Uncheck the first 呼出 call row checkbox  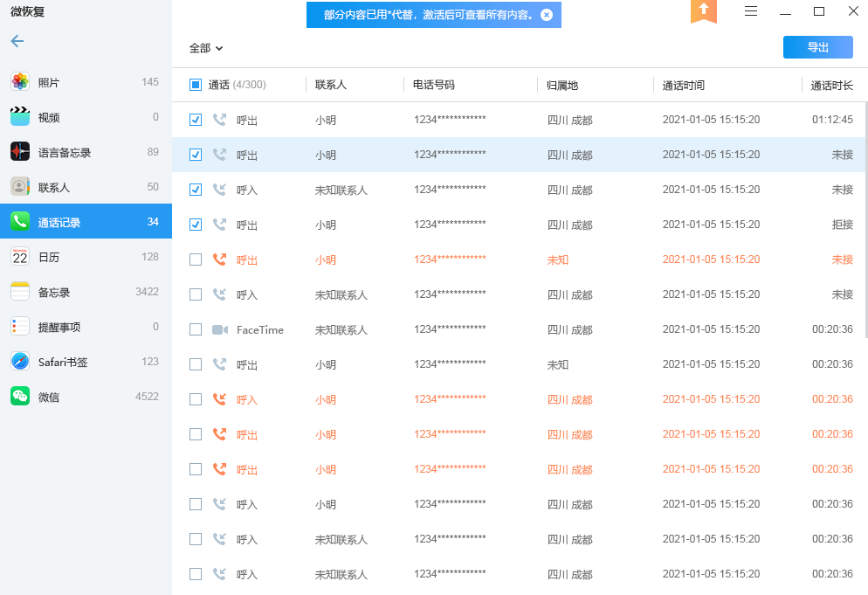[196, 120]
